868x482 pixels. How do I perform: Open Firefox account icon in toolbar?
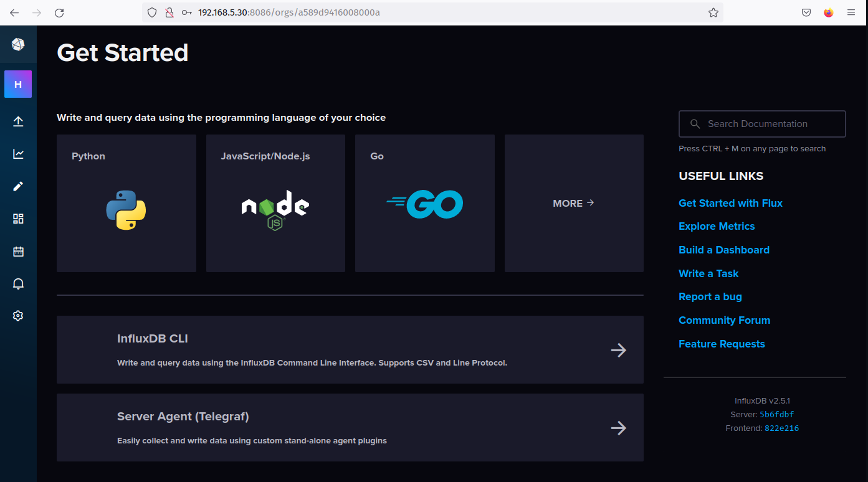(828, 12)
